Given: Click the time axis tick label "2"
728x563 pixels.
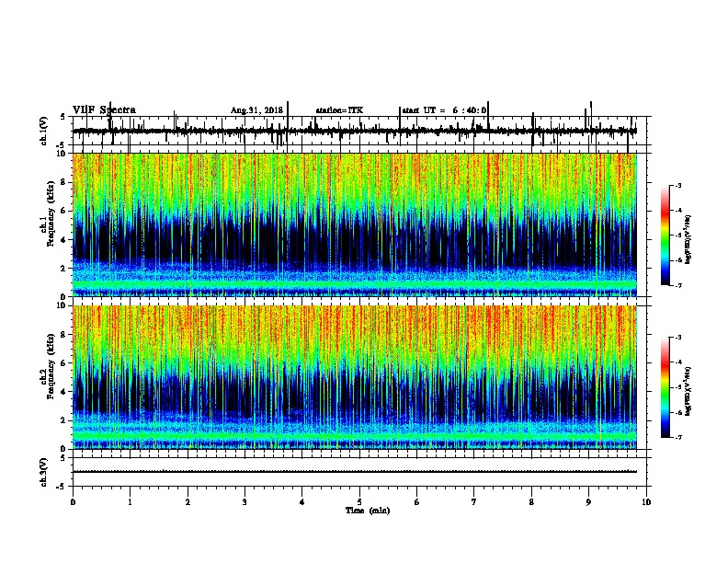Looking at the screenshot, I should [x=188, y=502].
